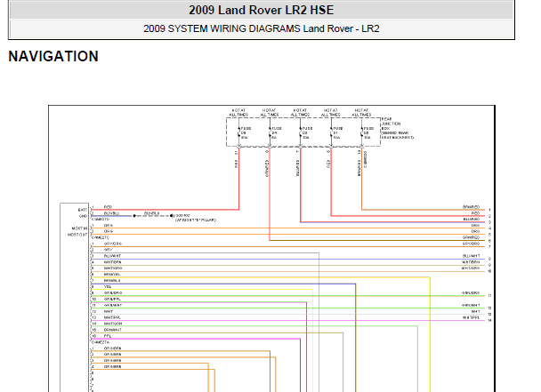Click the BRN/WHT wire label at pin 15
The image size is (541, 392).
(x=112, y=330)
